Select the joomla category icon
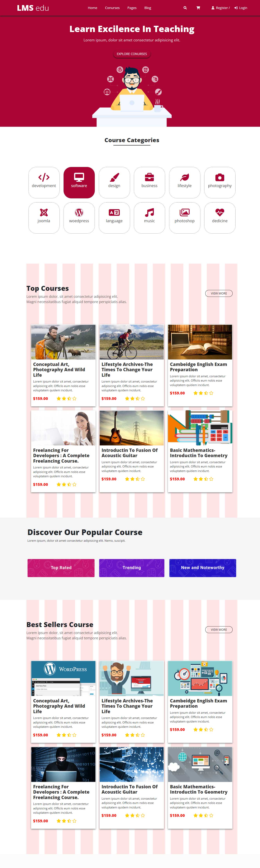This screenshot has height=868, width=260. coord(44,213)
